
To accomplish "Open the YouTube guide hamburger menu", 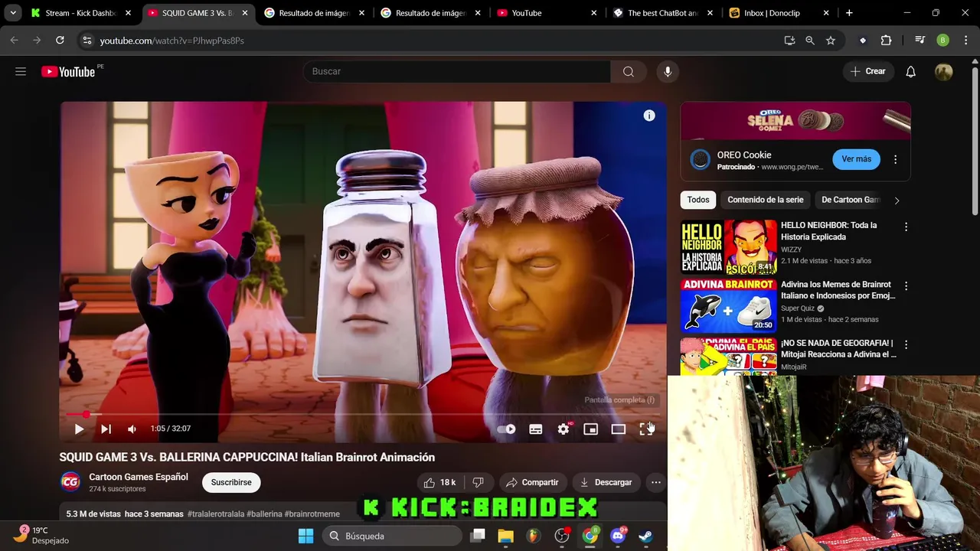I will coord(21,71).
